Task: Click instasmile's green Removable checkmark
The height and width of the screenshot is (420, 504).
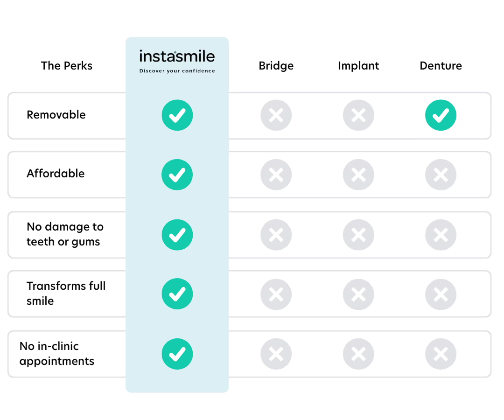Action: click(177, 115)
